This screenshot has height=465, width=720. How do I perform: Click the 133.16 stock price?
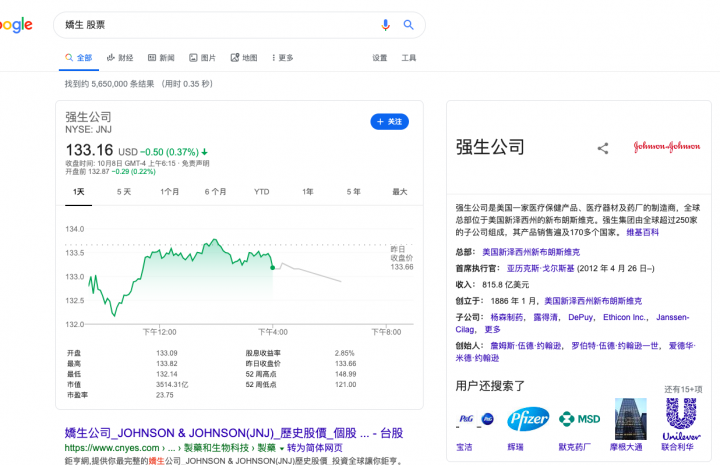89,150
